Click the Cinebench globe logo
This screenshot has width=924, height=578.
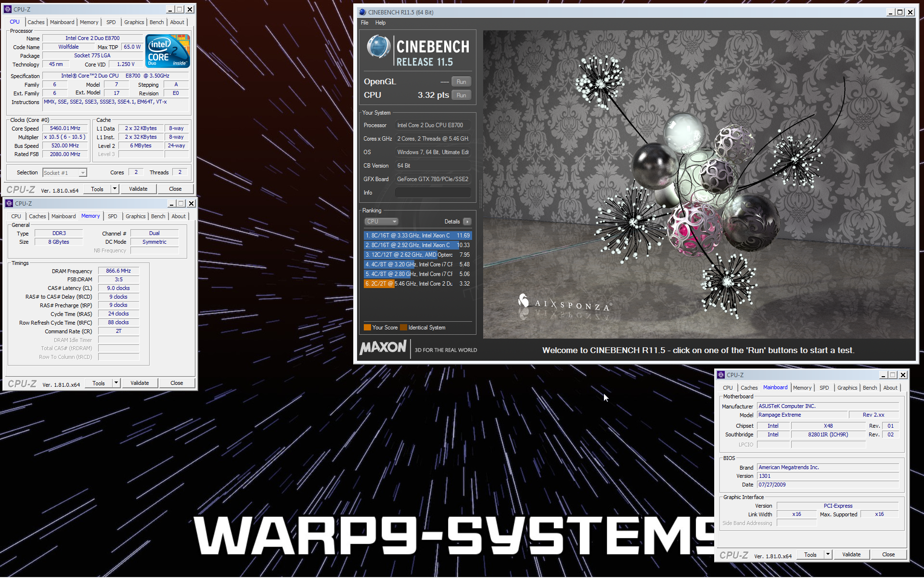click(x=378, y=47)
